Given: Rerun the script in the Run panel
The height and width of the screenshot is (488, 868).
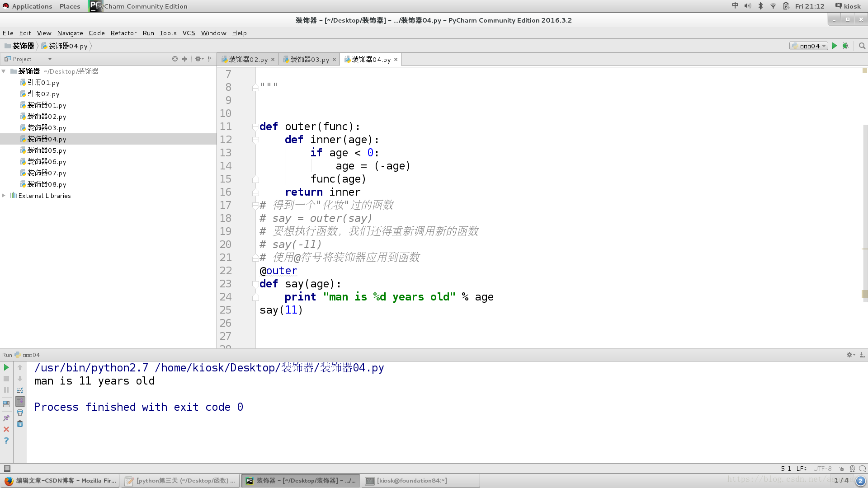Looking at the screenshot, I should [x=6, y=368].
